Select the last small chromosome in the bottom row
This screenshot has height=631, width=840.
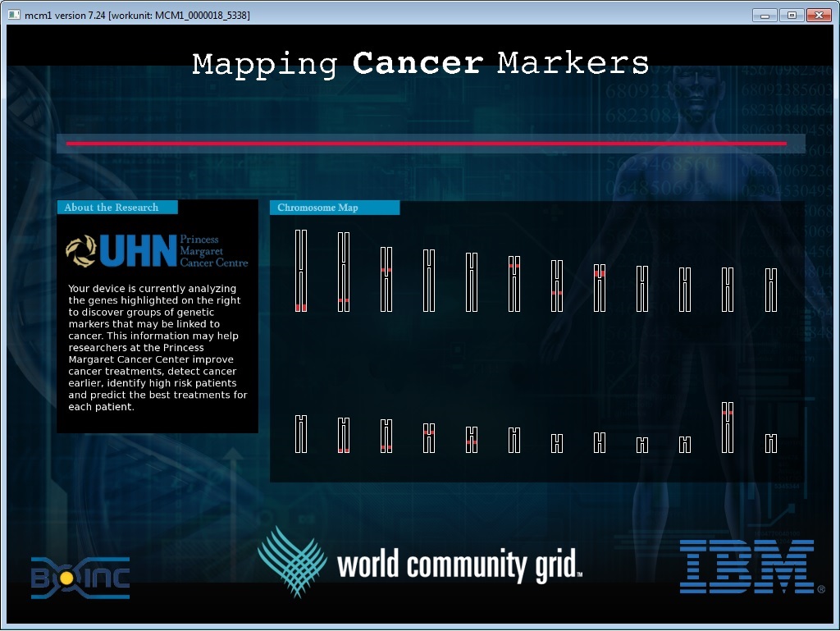[771, 444]
